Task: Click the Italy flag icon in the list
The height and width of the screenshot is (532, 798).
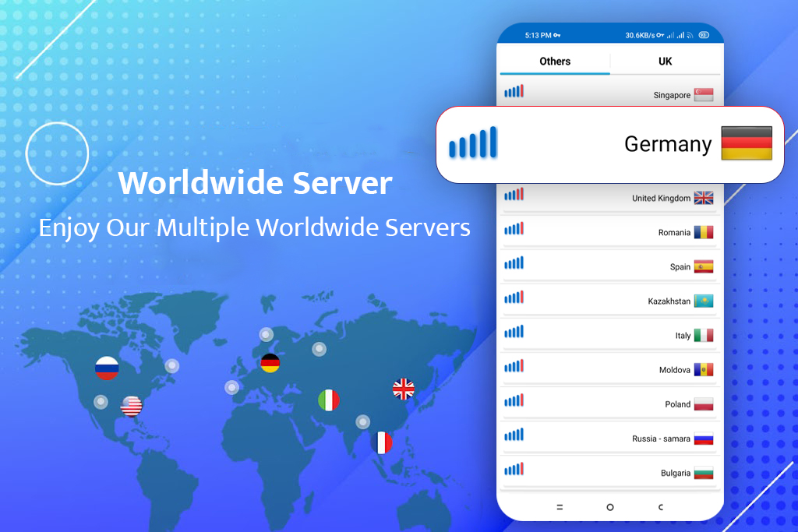Action: 704,335
